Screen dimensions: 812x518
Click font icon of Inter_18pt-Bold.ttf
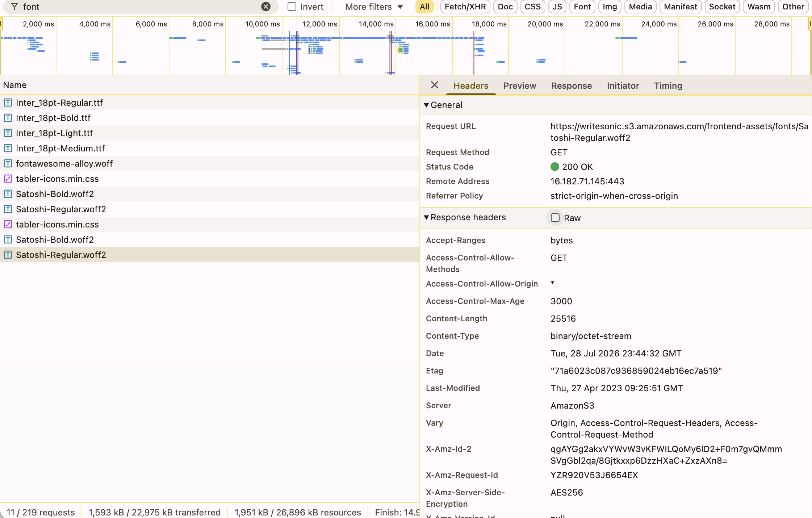[8, 118]
